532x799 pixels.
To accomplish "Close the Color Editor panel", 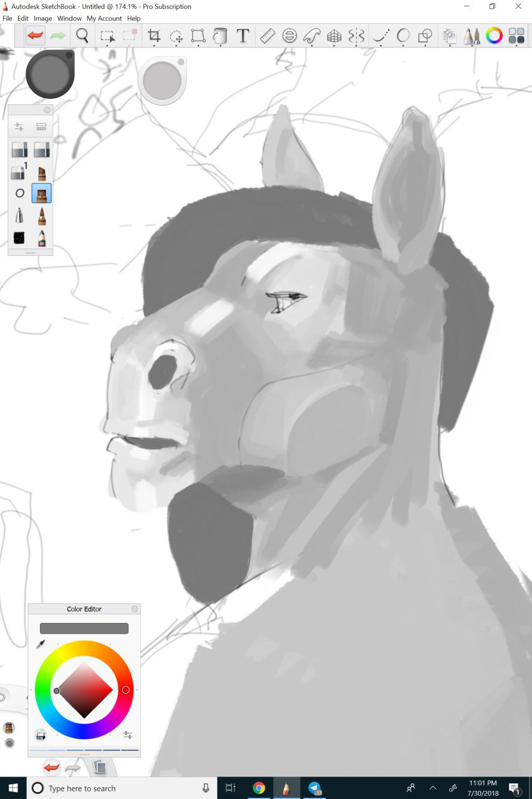I will coord(134,609).
